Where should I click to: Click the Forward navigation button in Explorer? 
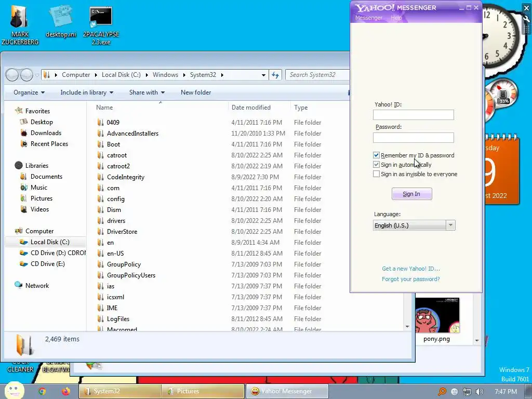coord(26,75)
